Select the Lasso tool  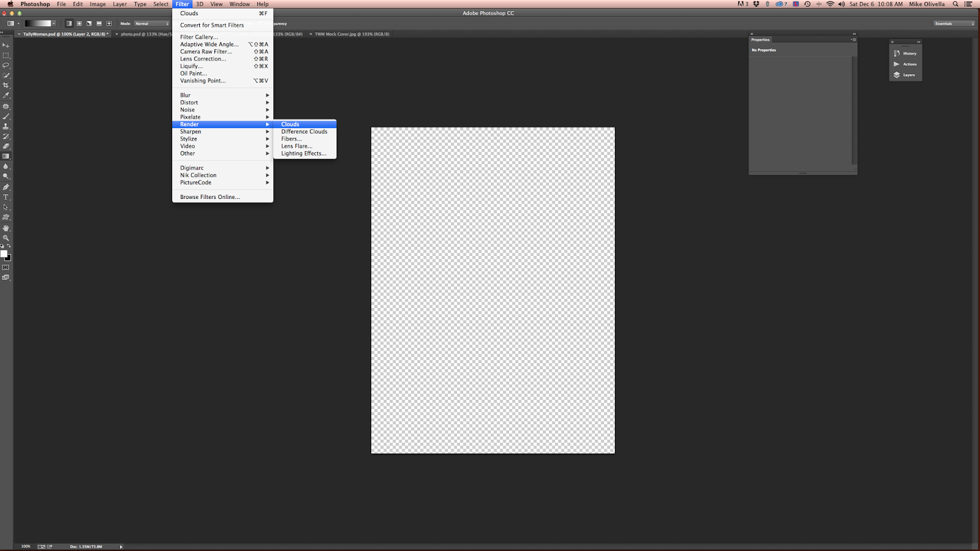click(x=6, y=66)
